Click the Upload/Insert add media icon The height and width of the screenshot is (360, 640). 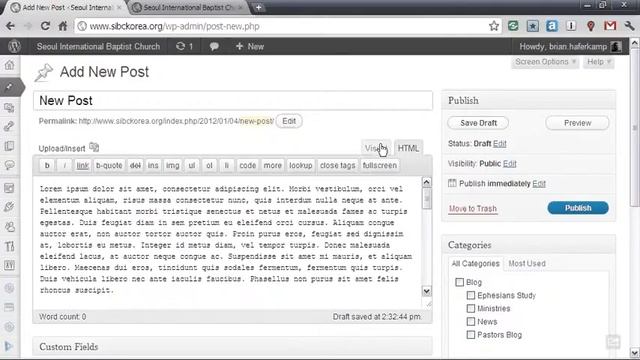pyautogui.click(x=94, y=147)
